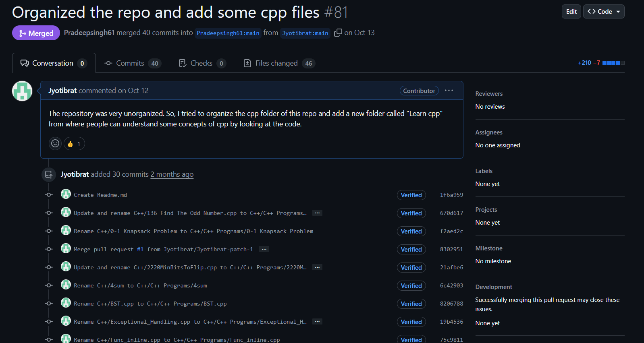The image size is (644, 343).
Task: Click the diff stat bar blocks
Action: coord(613,63)
